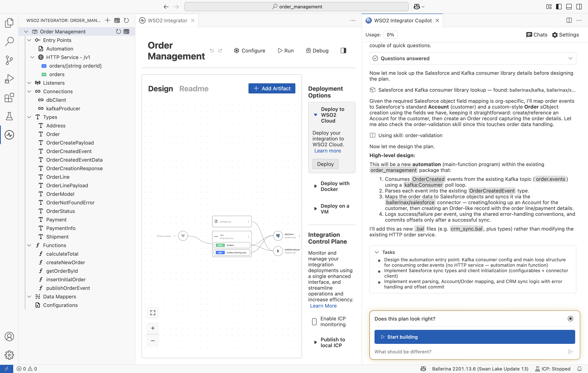Expand Deploy with Docker option
Image resolution: width=588 pixels, height=373 pixels.
coord(315,186)
